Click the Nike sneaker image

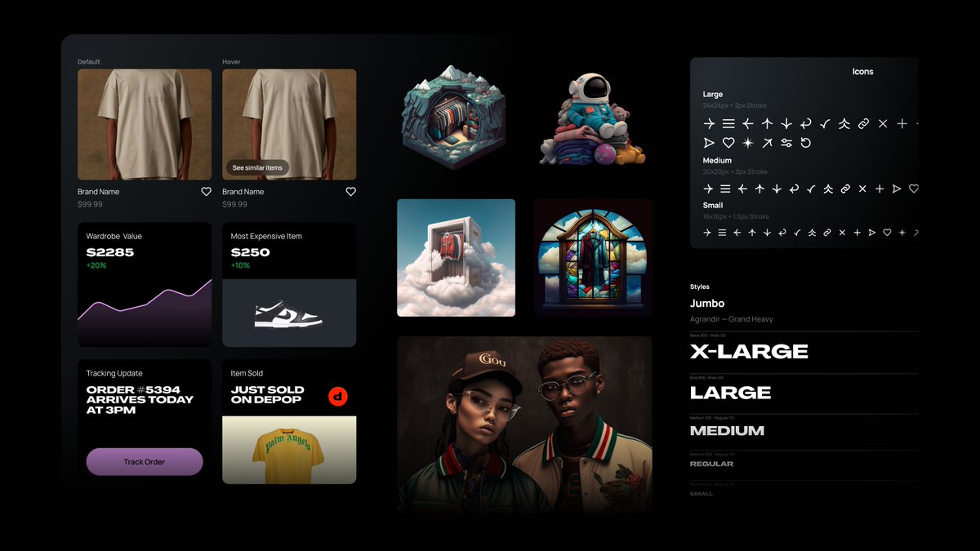(289, 314)
